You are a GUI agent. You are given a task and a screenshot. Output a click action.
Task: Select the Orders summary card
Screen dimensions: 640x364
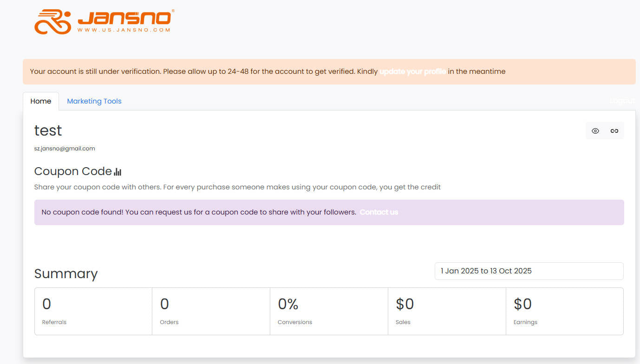211,311
